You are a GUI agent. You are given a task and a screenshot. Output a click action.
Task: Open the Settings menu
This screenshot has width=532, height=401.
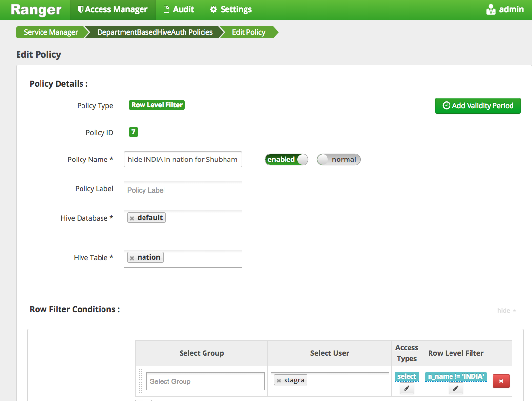click(x=231, y=9)
